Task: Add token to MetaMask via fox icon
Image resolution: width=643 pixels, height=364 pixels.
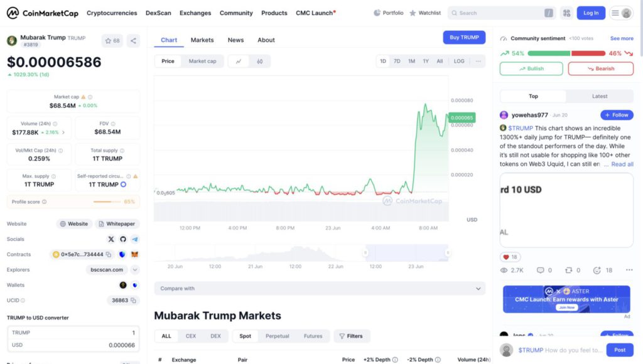Action: point(134,254)
